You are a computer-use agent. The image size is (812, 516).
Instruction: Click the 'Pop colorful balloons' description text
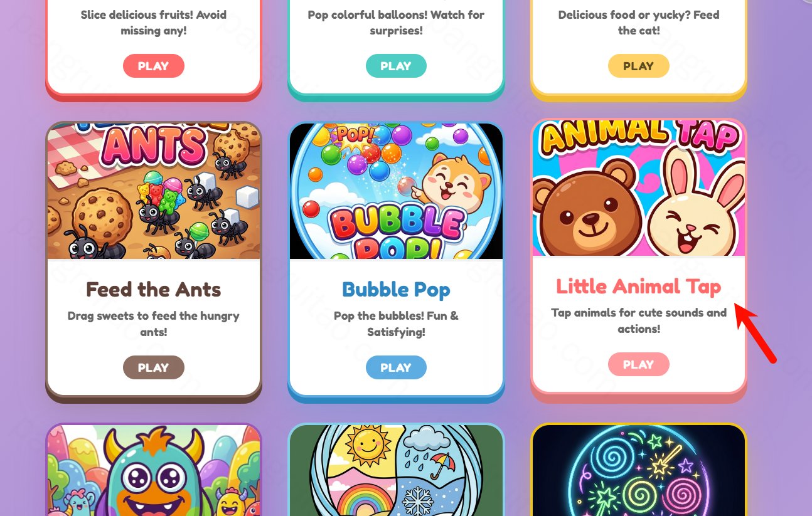(x=396, y=22)
